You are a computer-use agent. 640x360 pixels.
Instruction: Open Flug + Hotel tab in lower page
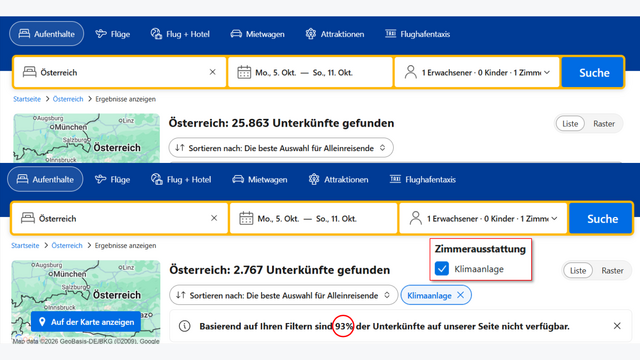pyautogui.click(x=181, y=179)
